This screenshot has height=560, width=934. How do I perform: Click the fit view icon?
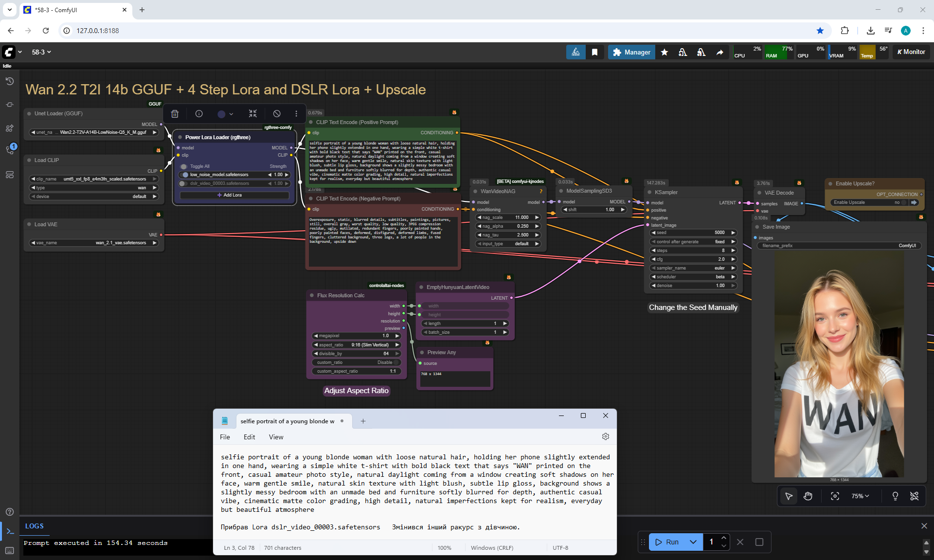click(835, 496)
